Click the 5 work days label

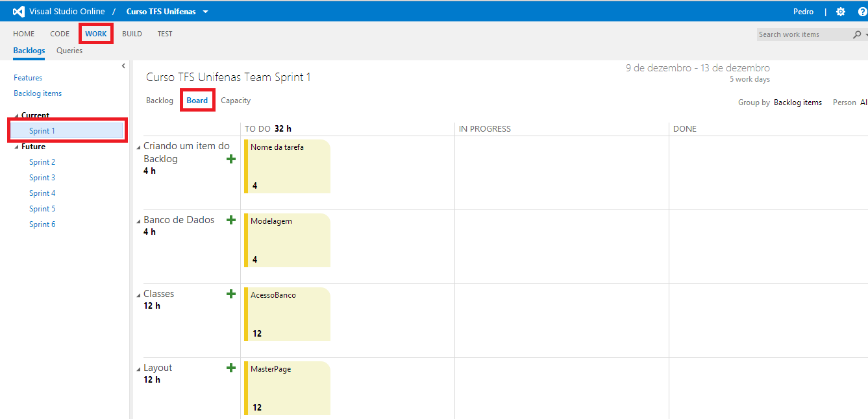coord(750,80)
